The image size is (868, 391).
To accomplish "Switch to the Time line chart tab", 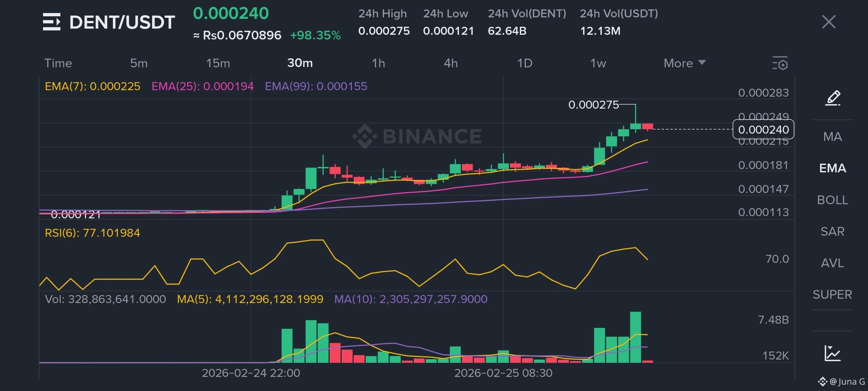I will [58, 63].
